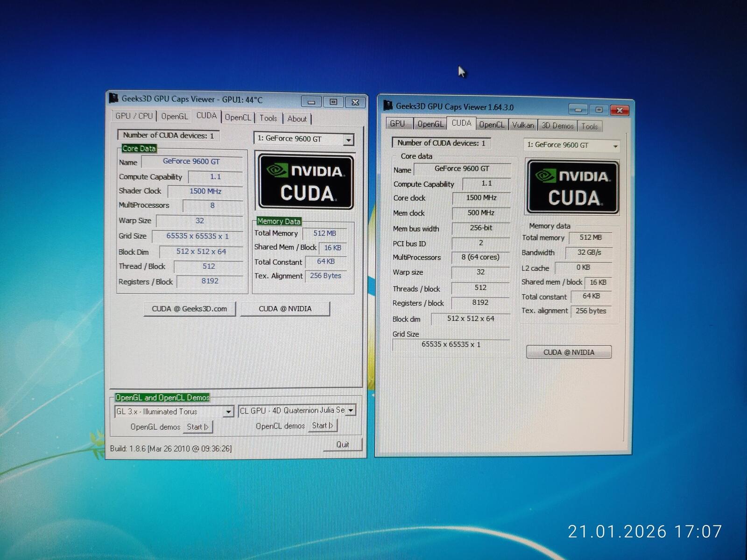This screenshot has height=560, width=747.
Task: Open Tools tab in viewer 1.64.3.0
Action: pos(590,126)
